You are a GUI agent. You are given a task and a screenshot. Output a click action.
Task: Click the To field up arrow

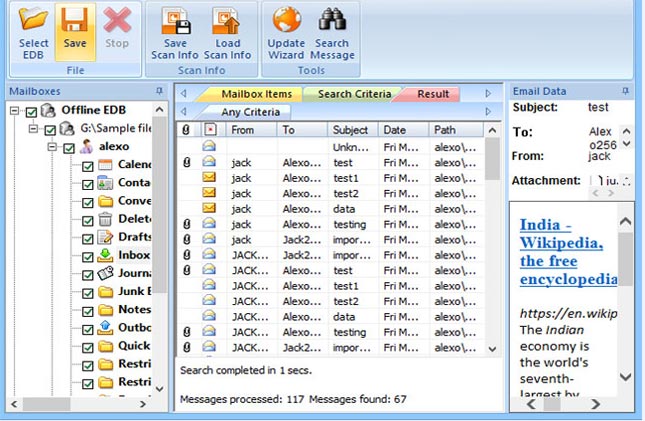click(x=626, y=132)
